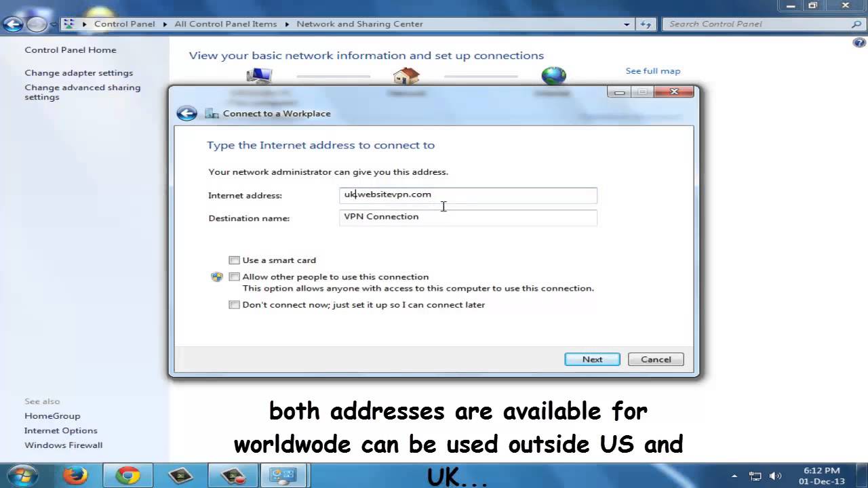
Task: Click the search magnifier icon
Action: pyautogui.click(x=856, y=24)
